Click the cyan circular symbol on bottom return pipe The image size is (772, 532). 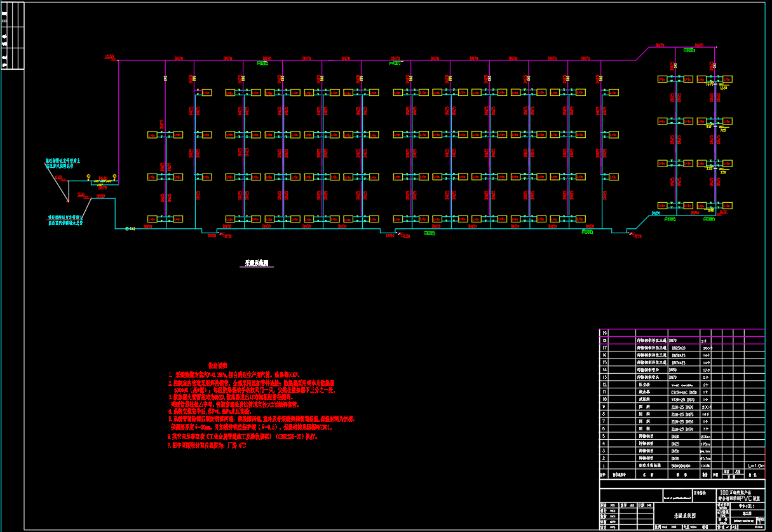tap(127, 229)
